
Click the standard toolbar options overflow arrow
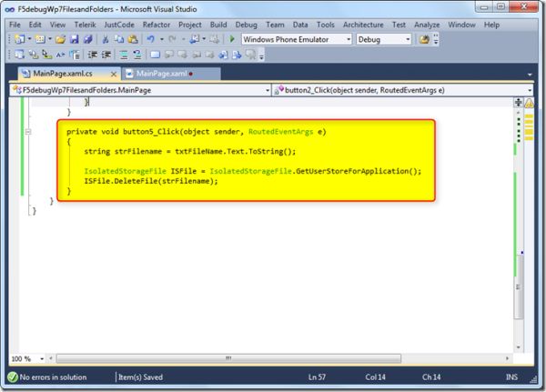(436, 40)
